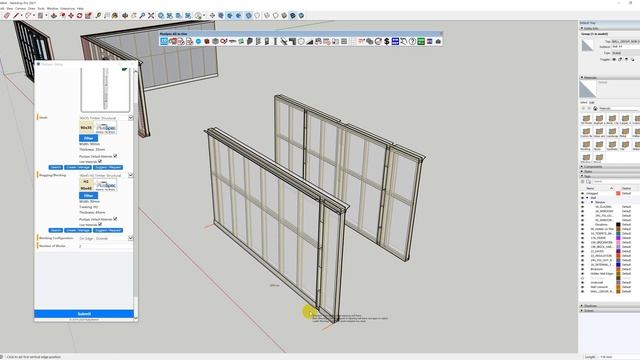The image size is (640, 360).
Task: Click the blue circle icon in PlusSpec toolbar
Action: point(198,41)
